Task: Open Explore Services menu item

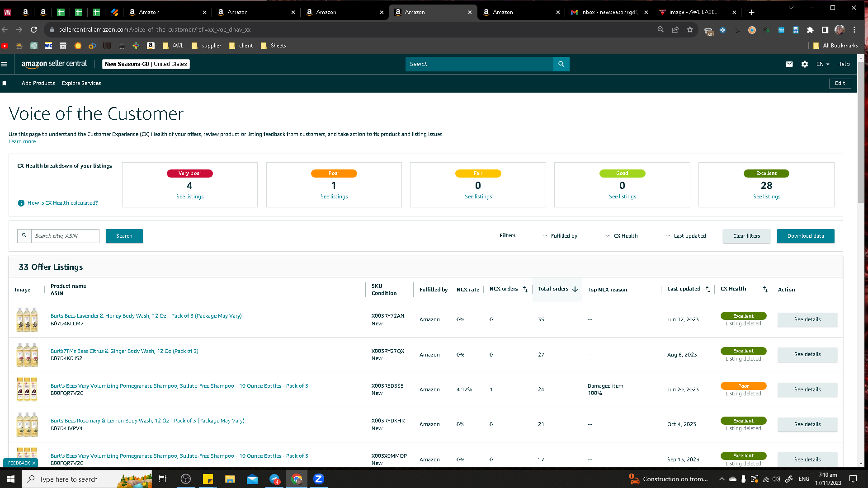Action: tap(81, 83)
